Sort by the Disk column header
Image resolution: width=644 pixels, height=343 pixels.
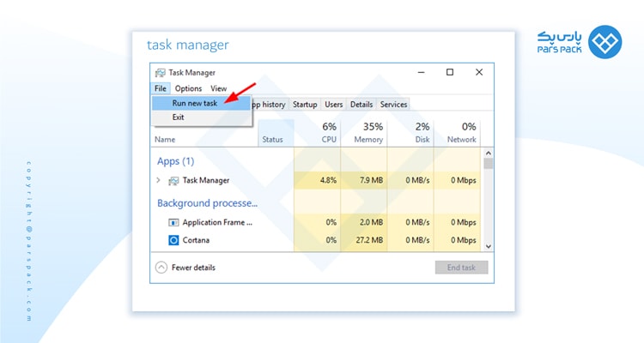click(x=410, y=134)
